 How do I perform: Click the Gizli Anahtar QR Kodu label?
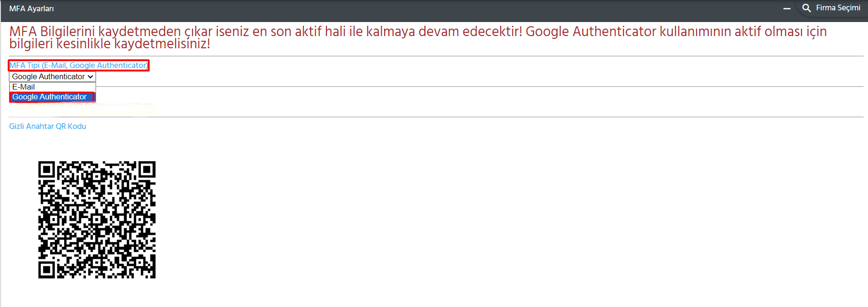[x=48, y=126]
